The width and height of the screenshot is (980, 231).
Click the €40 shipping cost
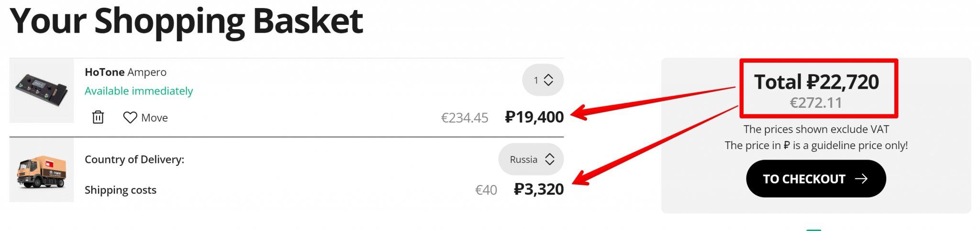tap(486, 190)
